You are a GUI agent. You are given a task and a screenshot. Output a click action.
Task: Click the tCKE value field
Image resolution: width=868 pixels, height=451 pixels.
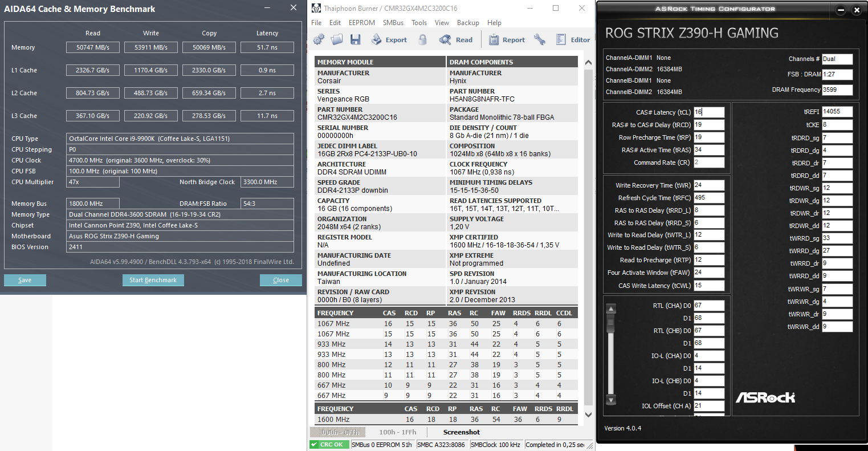[837, 125]
